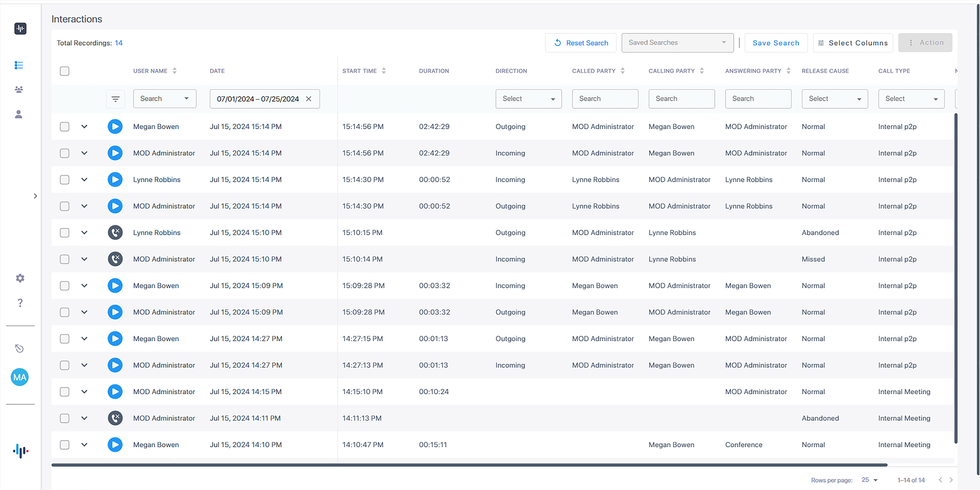Open the interactions list icon in sidebar
Screen dimensions: 980x490
coord(19,65)
